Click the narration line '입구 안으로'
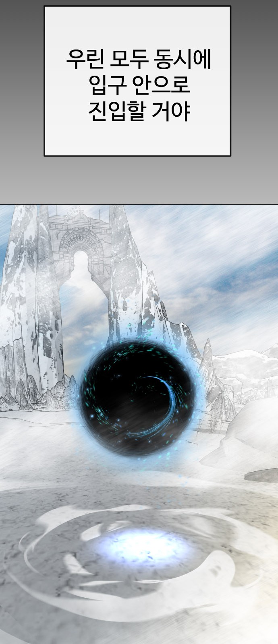278x644 pixels. tap(139, 86)
